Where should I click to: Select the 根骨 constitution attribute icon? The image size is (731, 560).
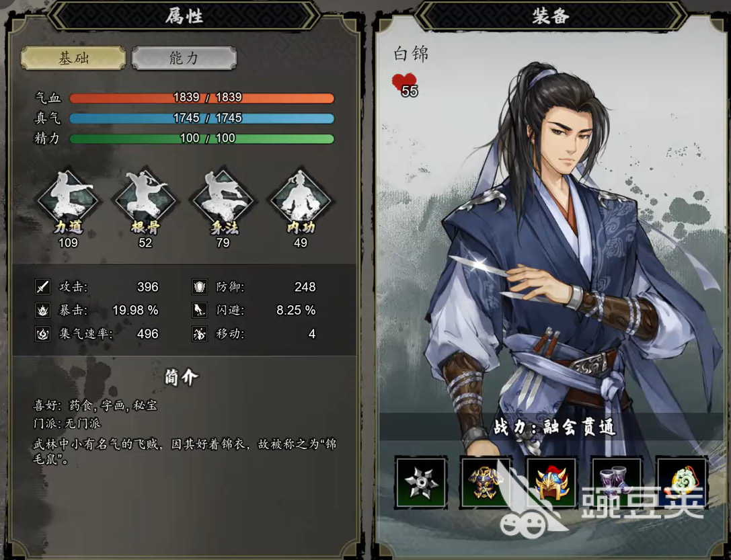tap(145, 200)
